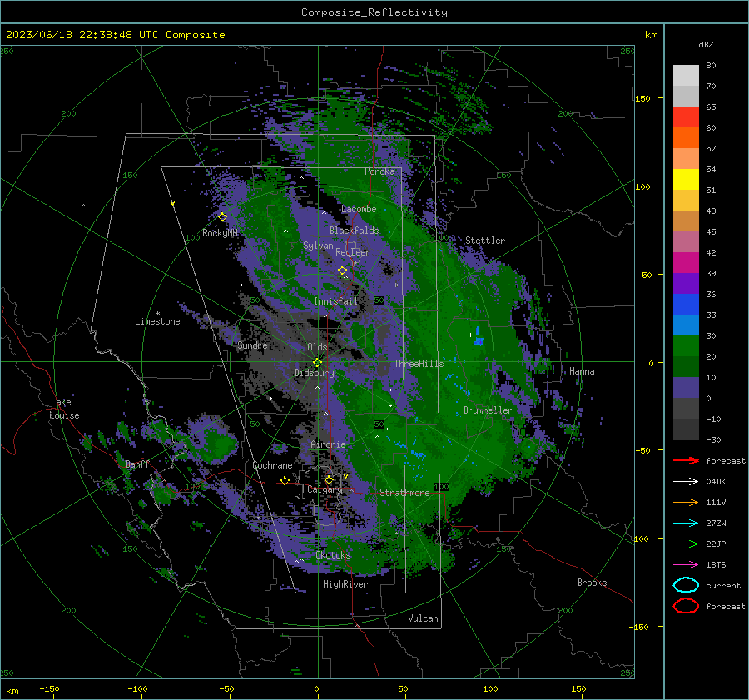This screenshot has width=749, height=700.
Task: Click the yellow V marker east of Calgary
Action: point(346,476)
